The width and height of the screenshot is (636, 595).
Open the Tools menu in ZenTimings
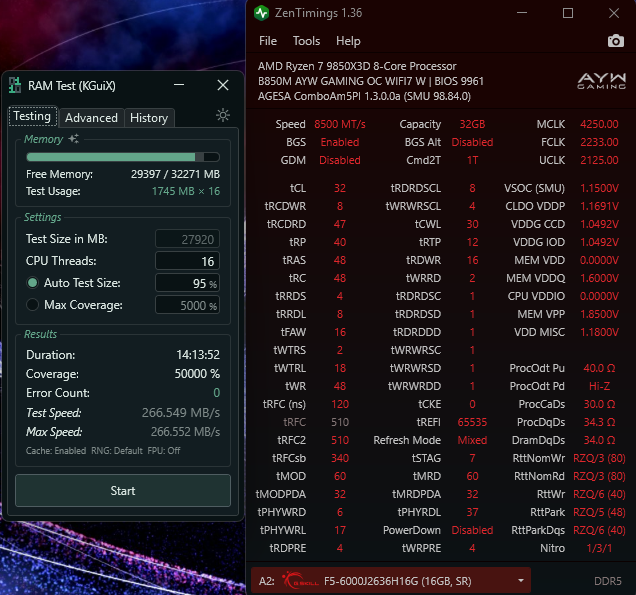coord(306,41)
